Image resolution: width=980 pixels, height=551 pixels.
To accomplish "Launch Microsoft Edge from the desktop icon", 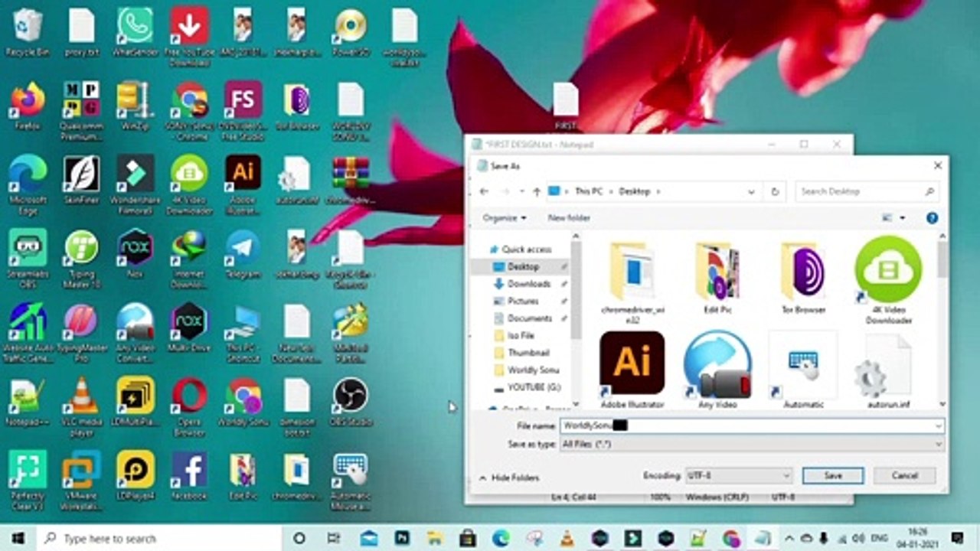I will [x=28, y=184].
